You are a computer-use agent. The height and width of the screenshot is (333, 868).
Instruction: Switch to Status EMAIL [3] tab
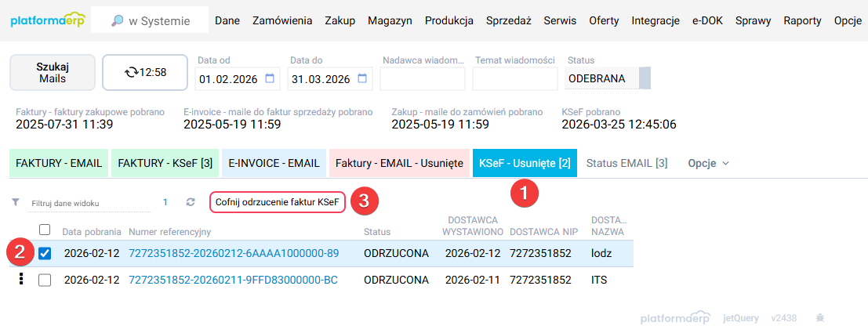tap(626, 163)
